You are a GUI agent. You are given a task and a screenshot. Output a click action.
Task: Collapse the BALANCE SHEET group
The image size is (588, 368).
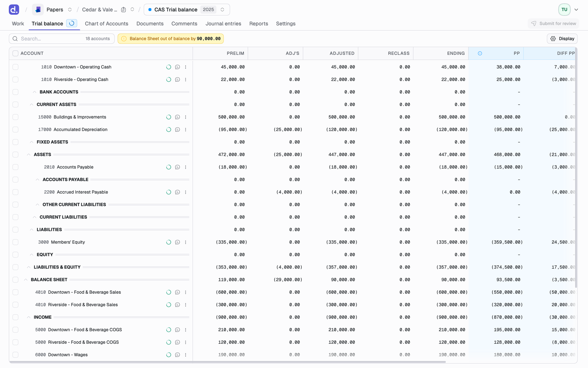point(26,280)
